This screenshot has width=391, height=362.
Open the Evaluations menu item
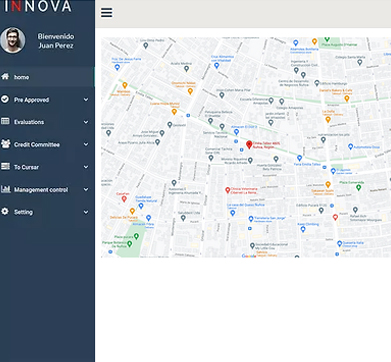47,122
